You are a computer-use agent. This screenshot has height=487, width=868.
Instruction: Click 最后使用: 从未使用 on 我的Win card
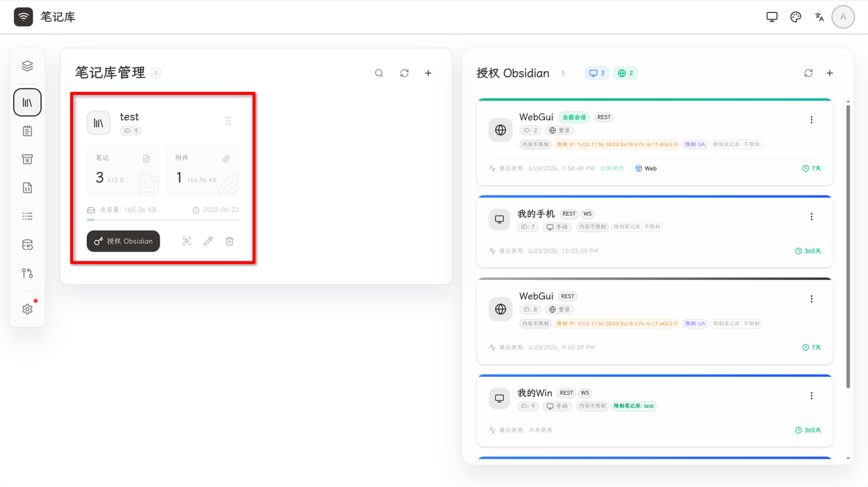click(525, 430)
